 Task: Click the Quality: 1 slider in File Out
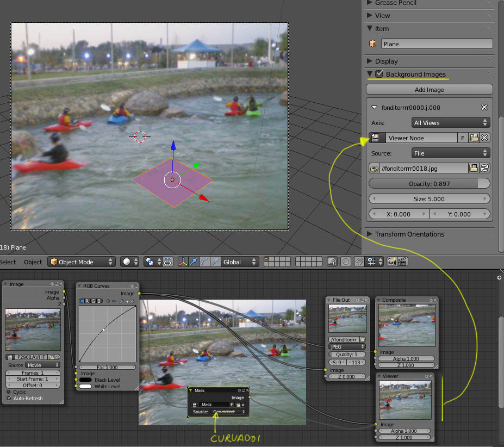coord(347,355)
